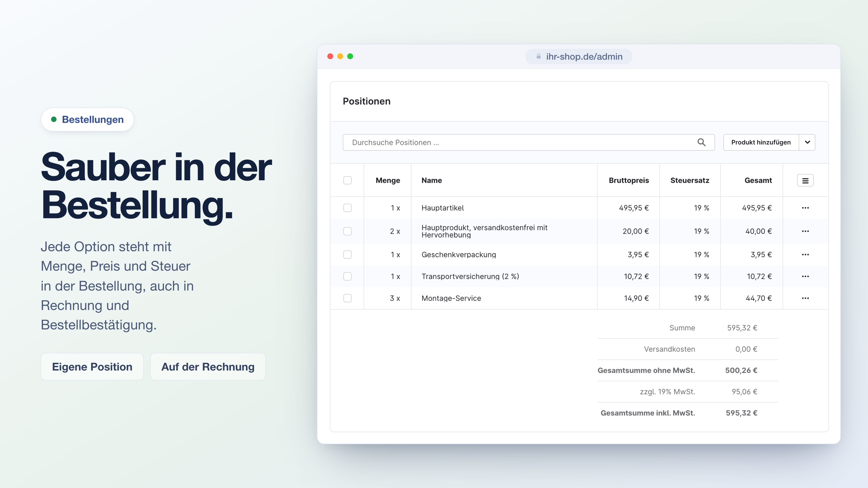Image resolution: width=868 pixels, height=488 pixels.
Task: Click the green window maximize dot
Action: (x=350, y=56)
